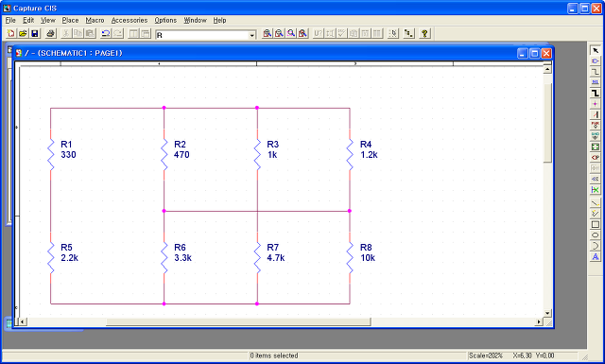
Task: Select the 4.7k value text of R7
Action: pyautogui.click(x=276, y=258)
